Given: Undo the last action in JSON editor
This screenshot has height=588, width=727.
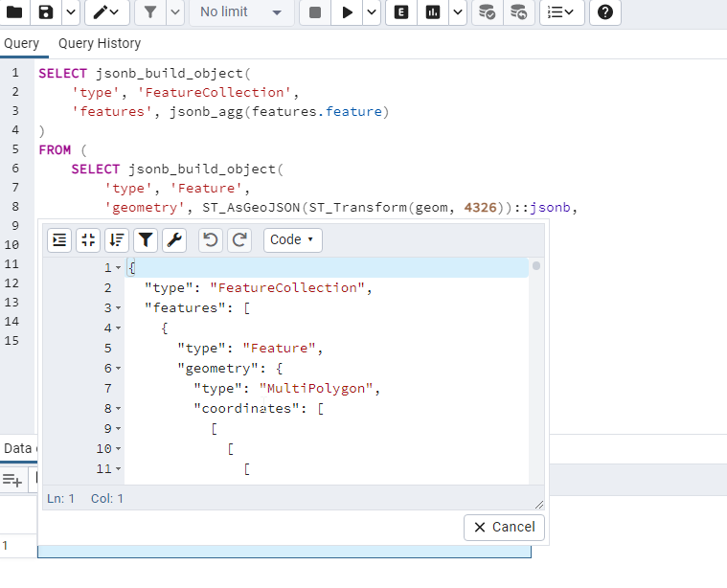Looking at the screenshot, I should [211, 240].
